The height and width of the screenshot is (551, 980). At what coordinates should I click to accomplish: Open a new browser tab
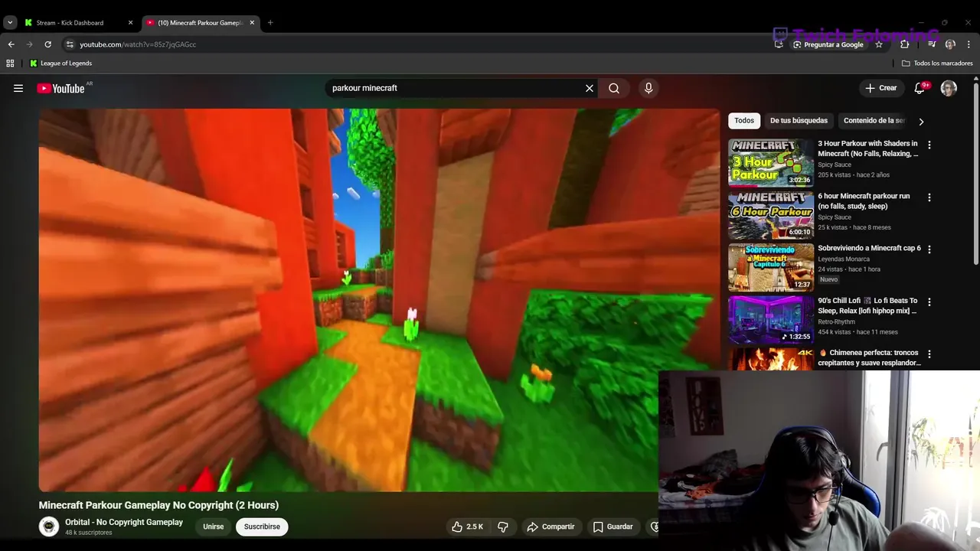270,23
